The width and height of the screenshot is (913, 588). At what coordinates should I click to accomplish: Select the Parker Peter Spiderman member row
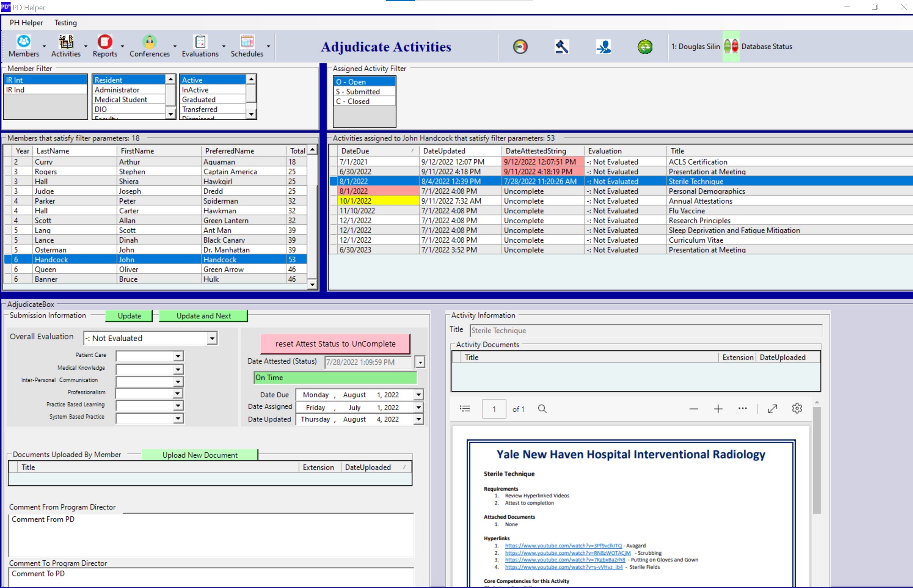156,201
